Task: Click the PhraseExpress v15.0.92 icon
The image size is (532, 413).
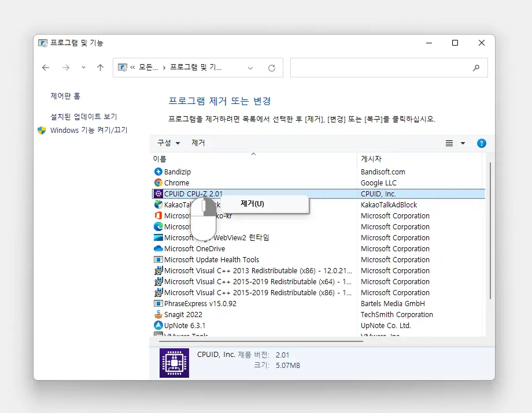Action: coord(158,304)
